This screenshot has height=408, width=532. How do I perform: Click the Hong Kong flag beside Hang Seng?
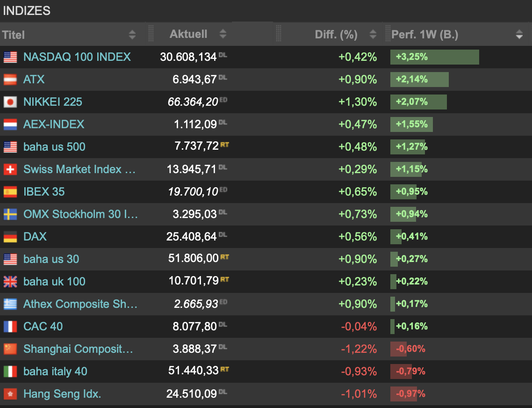pyautogui.click(x=10, y=394)
